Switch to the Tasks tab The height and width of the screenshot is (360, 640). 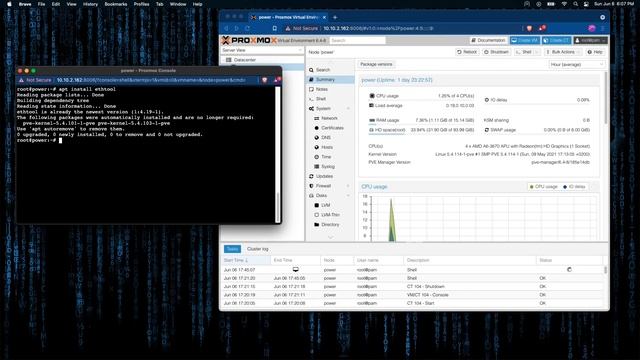click(232, 249)
